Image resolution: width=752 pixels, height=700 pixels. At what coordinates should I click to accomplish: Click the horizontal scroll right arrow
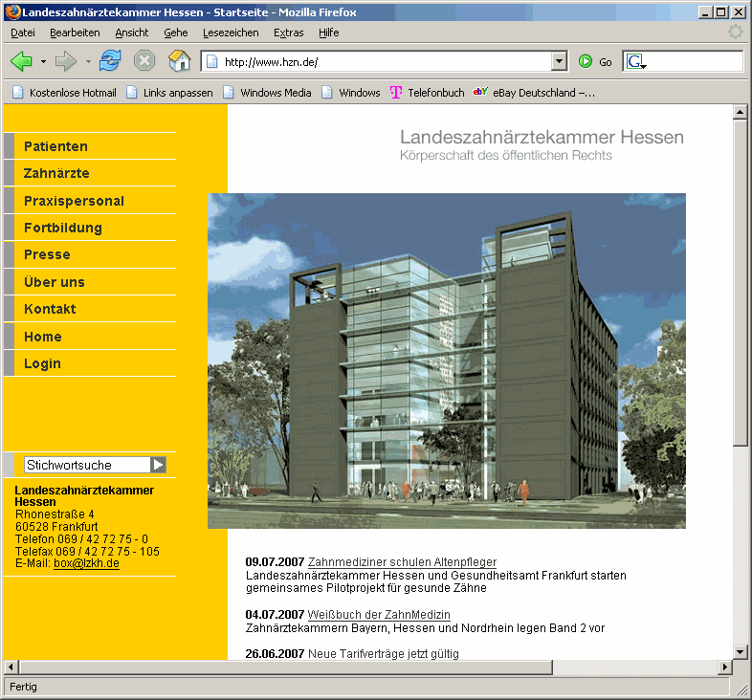724,667
